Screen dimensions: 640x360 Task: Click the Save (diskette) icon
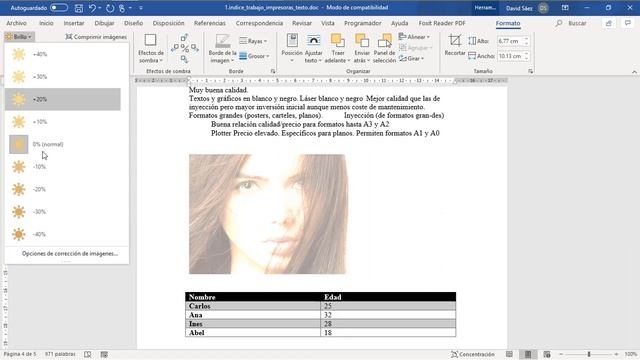coord(79,8)
